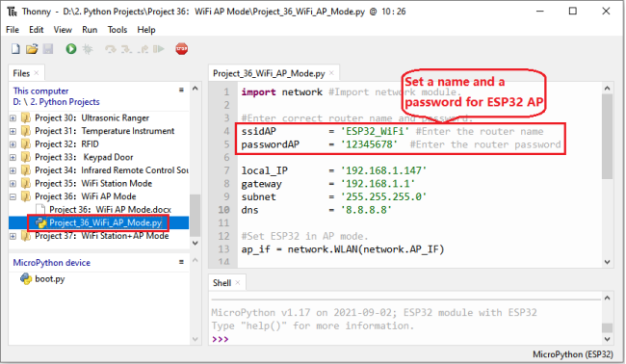Run current script with green play icon
This screenshot has height=364, width=626.
(x=71, y=49)
